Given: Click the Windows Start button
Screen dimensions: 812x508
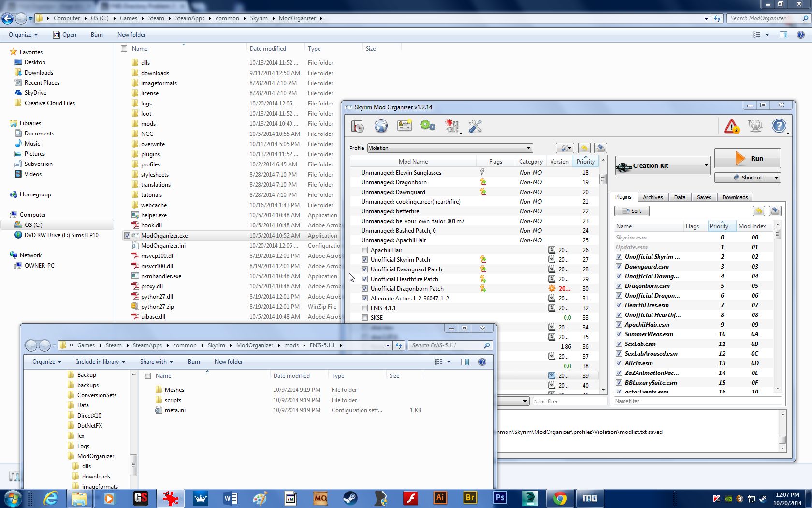Looking at the screenshot, I should (x=13, y=498).
